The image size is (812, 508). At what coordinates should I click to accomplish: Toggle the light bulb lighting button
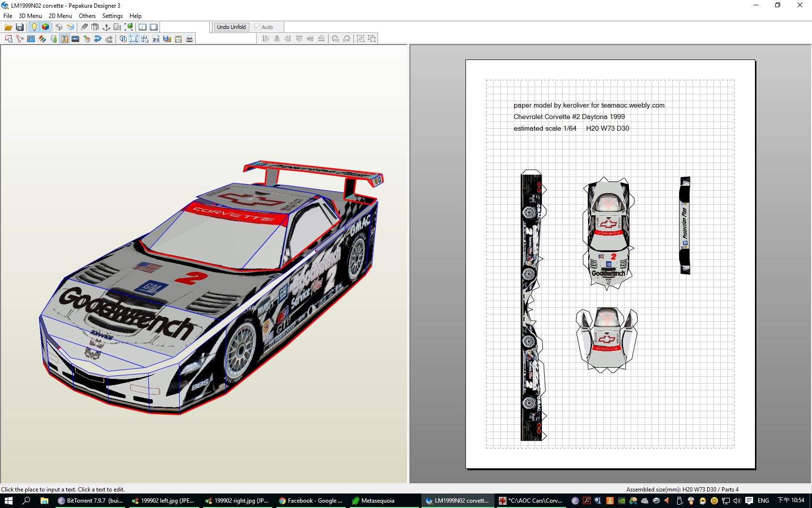tap(34, 27)
